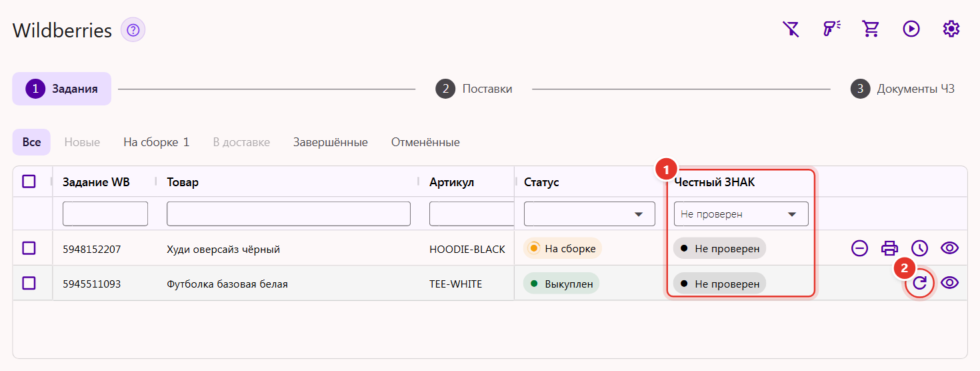
Task: Click Не проверен badge in hoodie row
Action: pos(720,248)
